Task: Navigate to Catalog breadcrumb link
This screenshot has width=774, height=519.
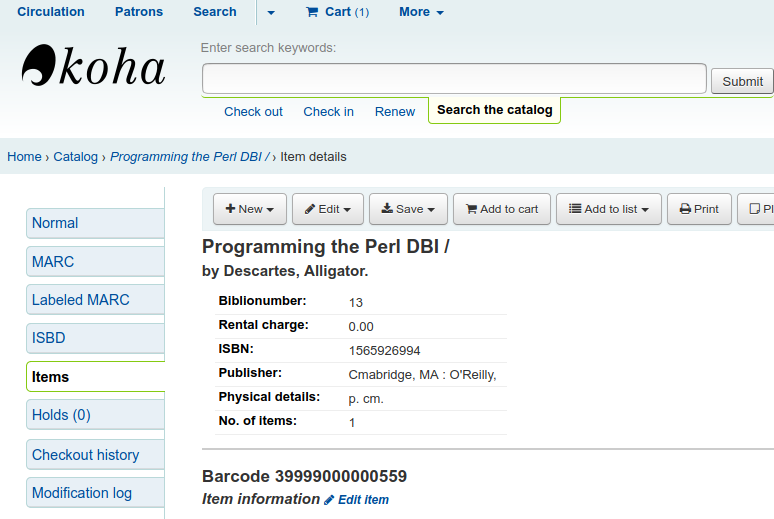Action: coord(76,157)
